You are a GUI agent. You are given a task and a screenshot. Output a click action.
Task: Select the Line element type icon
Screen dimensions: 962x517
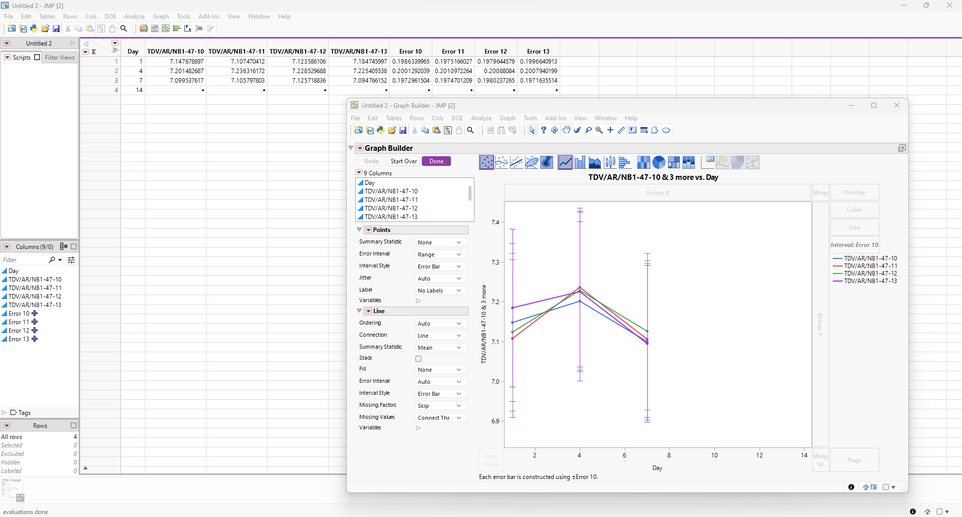point(565,162)
